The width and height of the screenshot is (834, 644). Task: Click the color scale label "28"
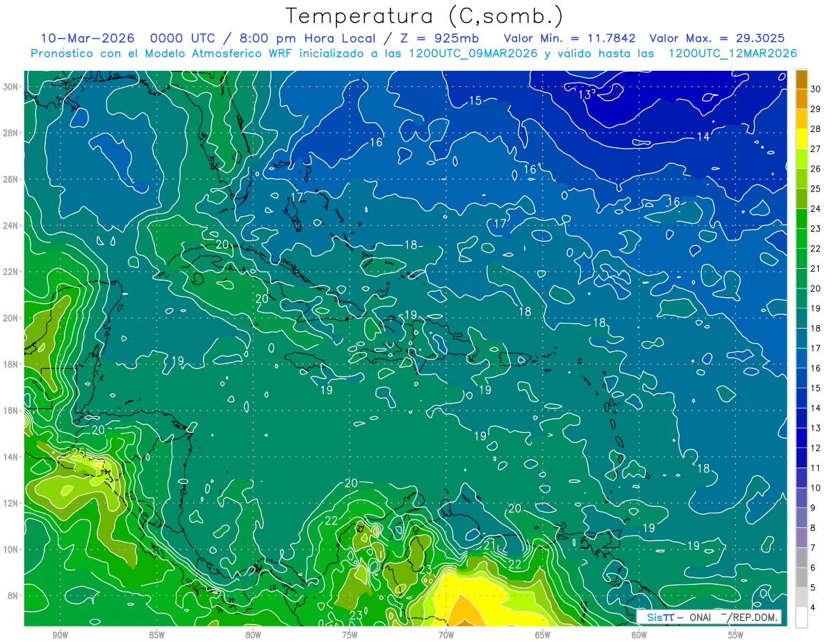tap(816, 129)
